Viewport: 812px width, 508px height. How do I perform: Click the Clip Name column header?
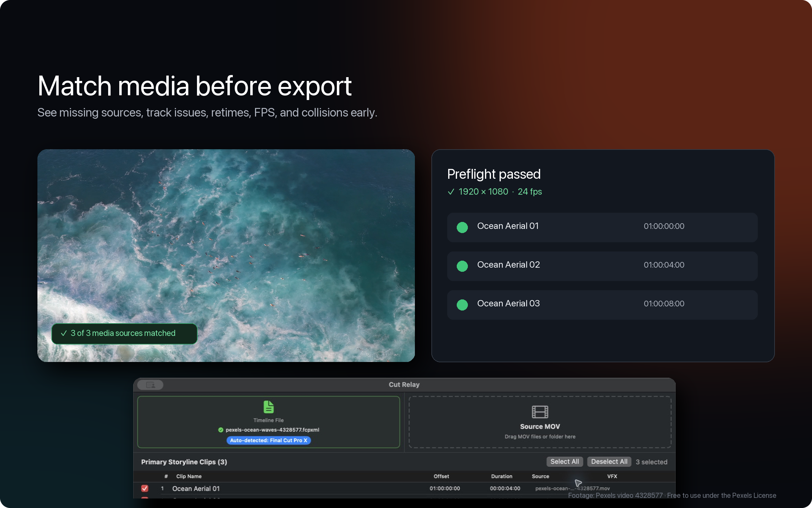[189, 477]
